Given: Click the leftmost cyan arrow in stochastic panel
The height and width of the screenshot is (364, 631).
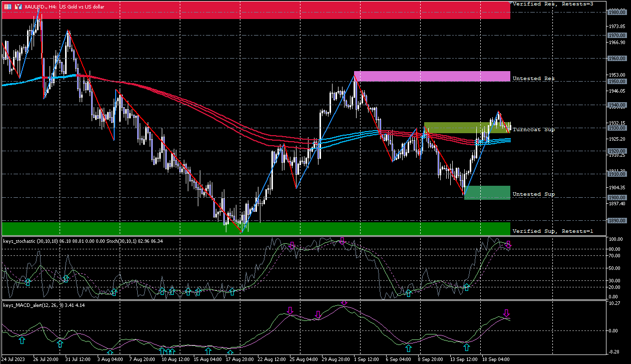Looking at the screenshot, I should (28, 283).
